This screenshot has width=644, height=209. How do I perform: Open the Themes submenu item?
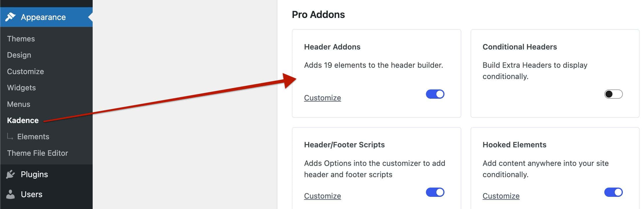pyautogui.click(x=21, y=39)
